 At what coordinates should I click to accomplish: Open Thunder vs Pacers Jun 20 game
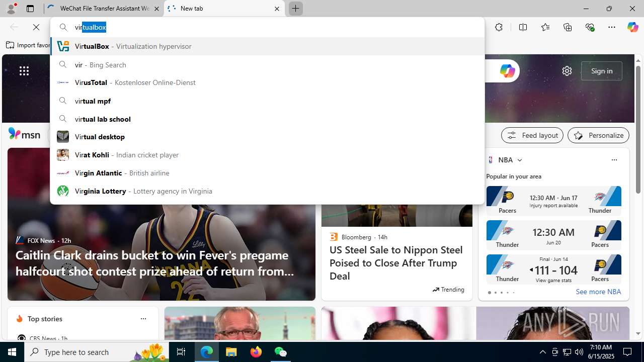(553, 235)
